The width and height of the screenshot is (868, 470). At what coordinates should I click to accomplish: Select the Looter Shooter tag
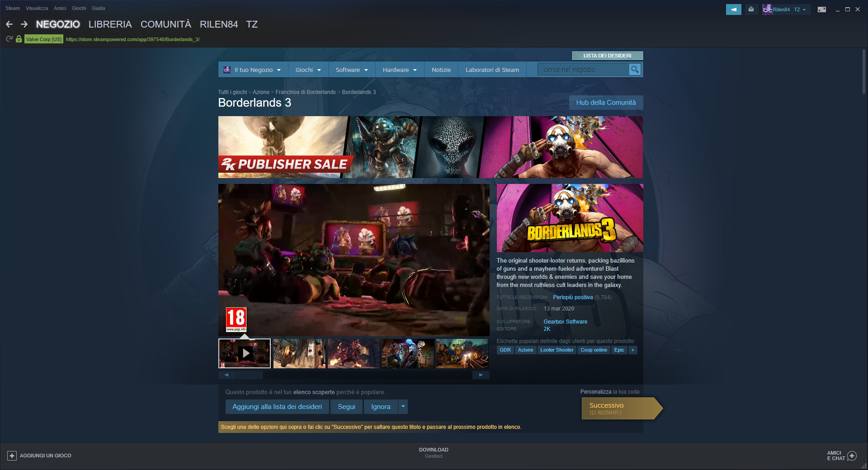[x=557, y=350]
